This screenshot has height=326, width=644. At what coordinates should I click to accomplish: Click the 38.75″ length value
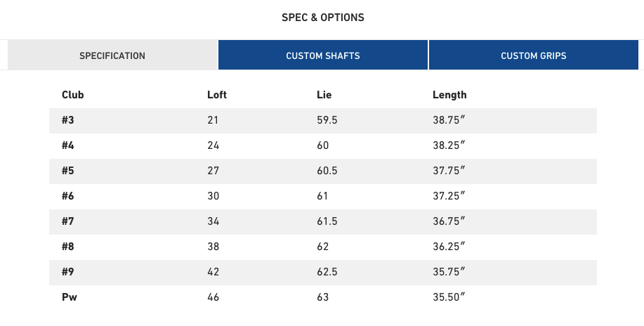(x=449, y=120)
